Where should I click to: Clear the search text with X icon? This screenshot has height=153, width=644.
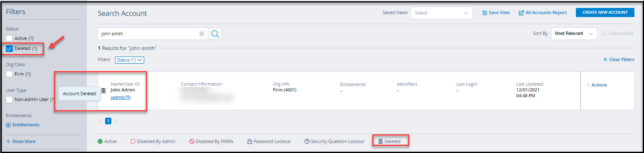tap(202, 34)
